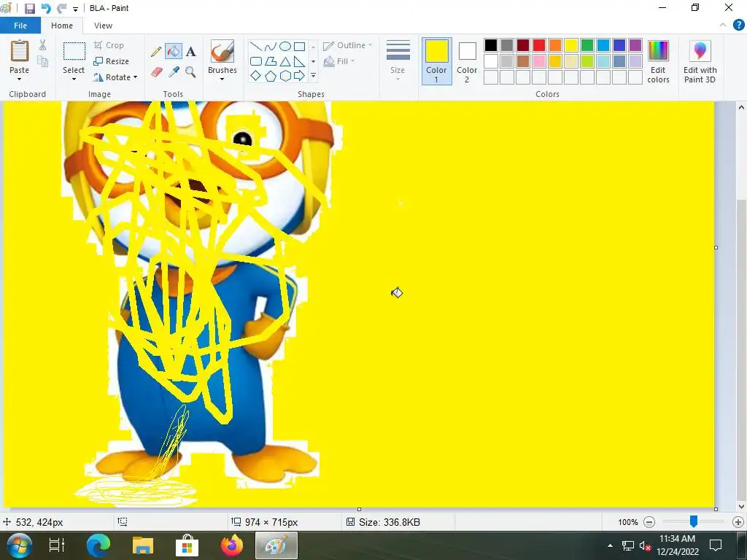Choose the Curve shape
The width and height of the screenshot is (747, 560).
[x=270, y=47]
